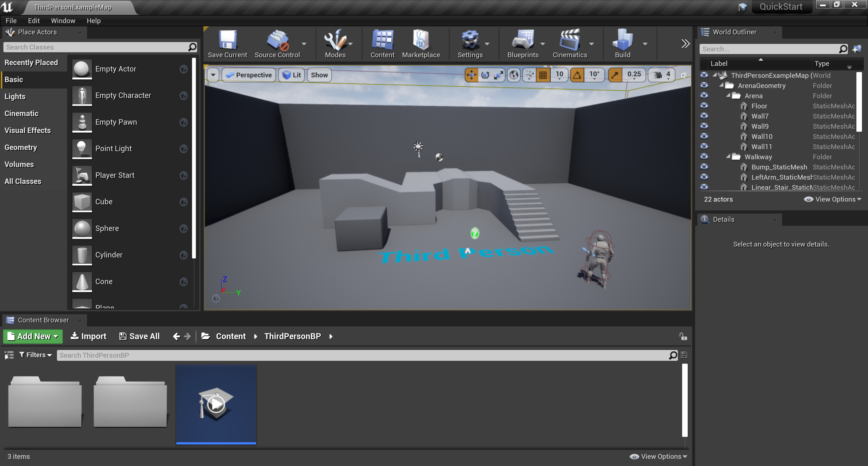This screenshot has height=466, width=868.
Task: Toggle grid snapping in the viewport
Action: coord(543,75)
